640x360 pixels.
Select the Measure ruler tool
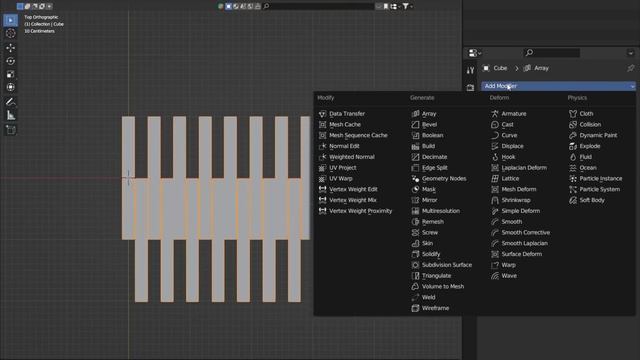pyautogui.click(x=11, y=116)
